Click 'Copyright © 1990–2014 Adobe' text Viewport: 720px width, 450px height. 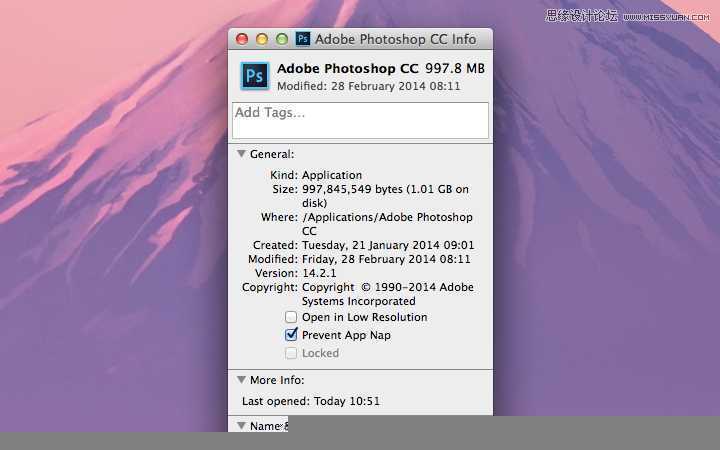coord(388,287)
